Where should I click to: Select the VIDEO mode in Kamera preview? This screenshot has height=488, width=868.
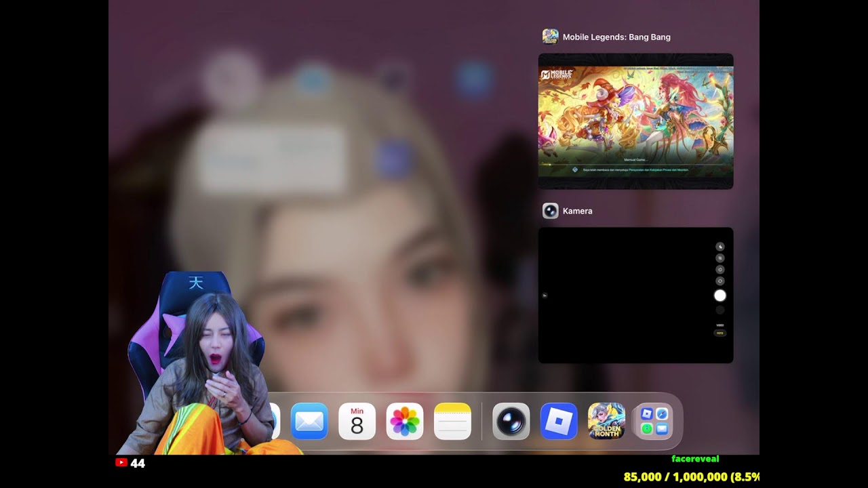[x=720, y=325]
